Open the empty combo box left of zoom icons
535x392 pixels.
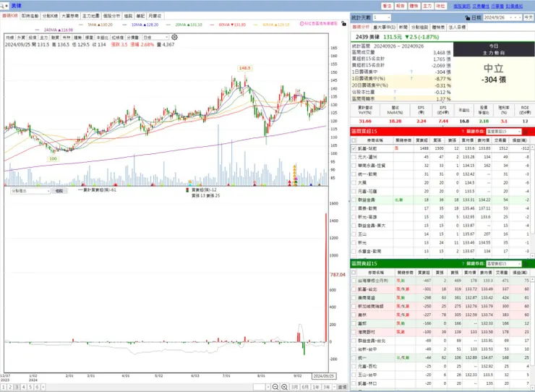pos(262,387)
